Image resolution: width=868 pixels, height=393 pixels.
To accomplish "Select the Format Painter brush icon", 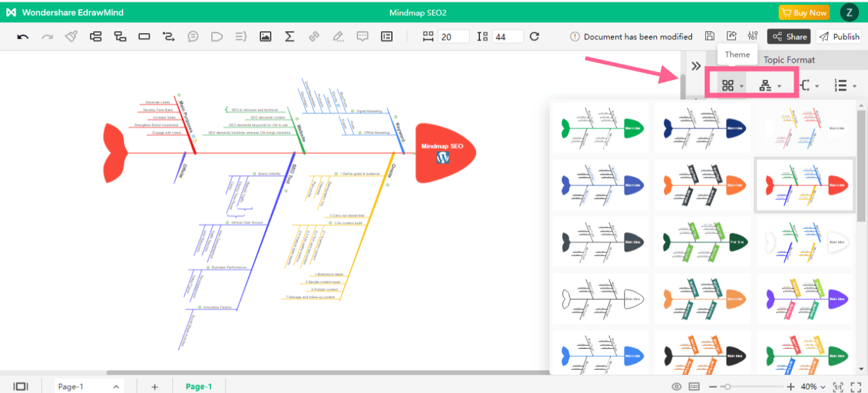I will click(x=71, y=37).
